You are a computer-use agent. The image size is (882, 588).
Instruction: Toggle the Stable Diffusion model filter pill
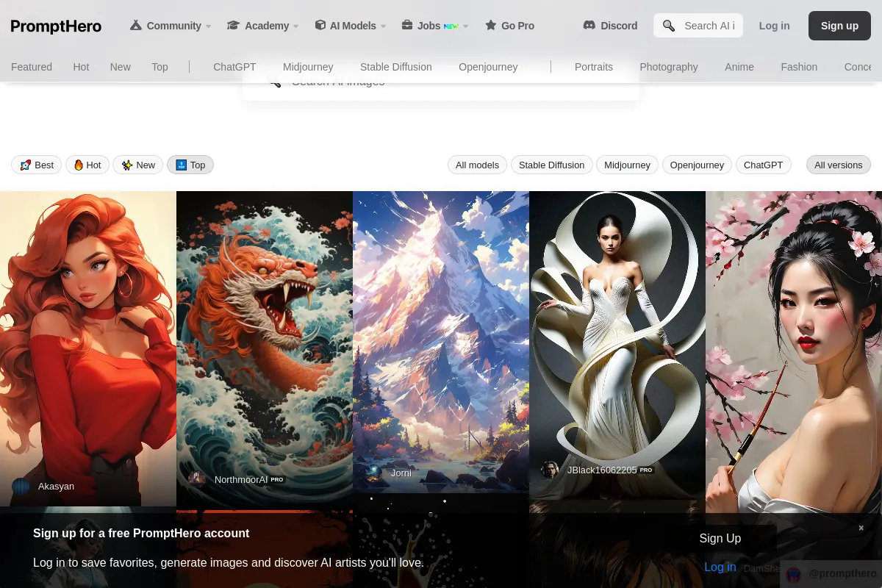(x=551, y=165)
